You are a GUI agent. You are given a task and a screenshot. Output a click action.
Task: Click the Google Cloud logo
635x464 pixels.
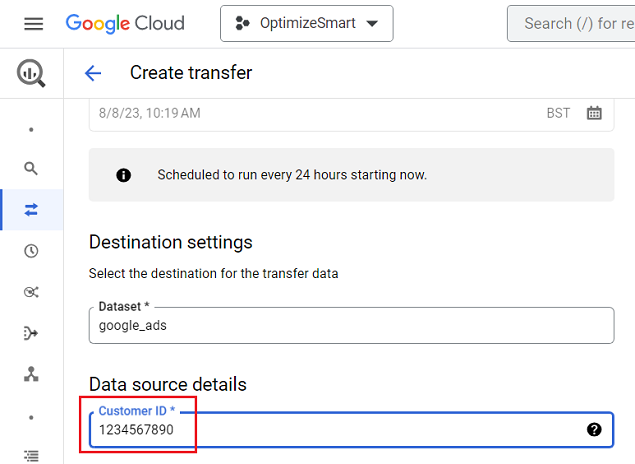pyautogui.click(x=125, y=23)
